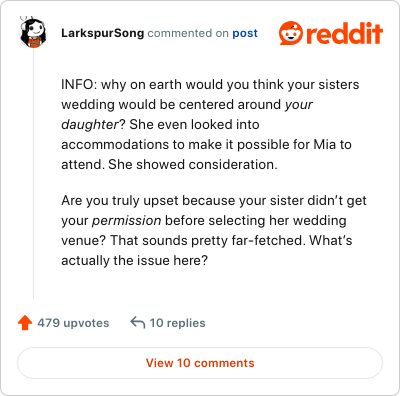The image size is (400, 396).
Task: Open the "10 replies" label
Action: click(x=177, y=323)
